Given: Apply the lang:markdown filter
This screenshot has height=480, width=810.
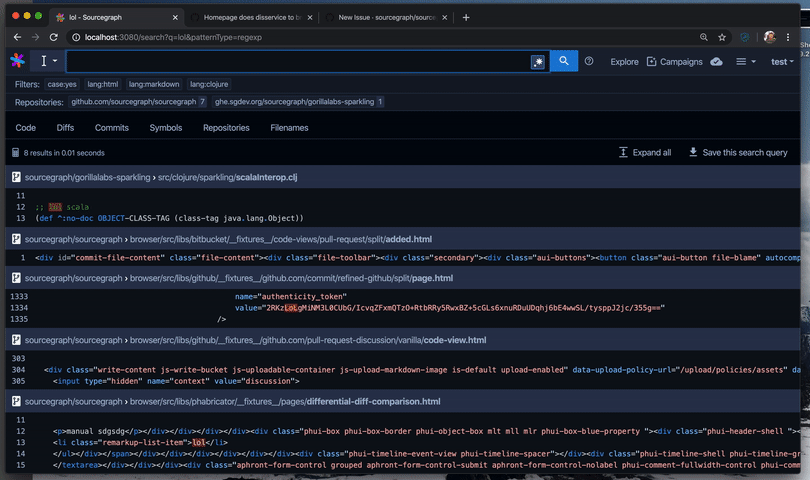Looking at the screenshot, I should [154, 84].
